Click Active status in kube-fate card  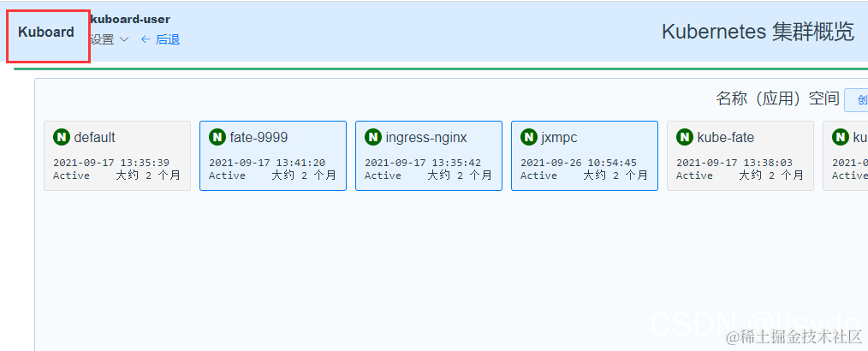pos(695,175)
